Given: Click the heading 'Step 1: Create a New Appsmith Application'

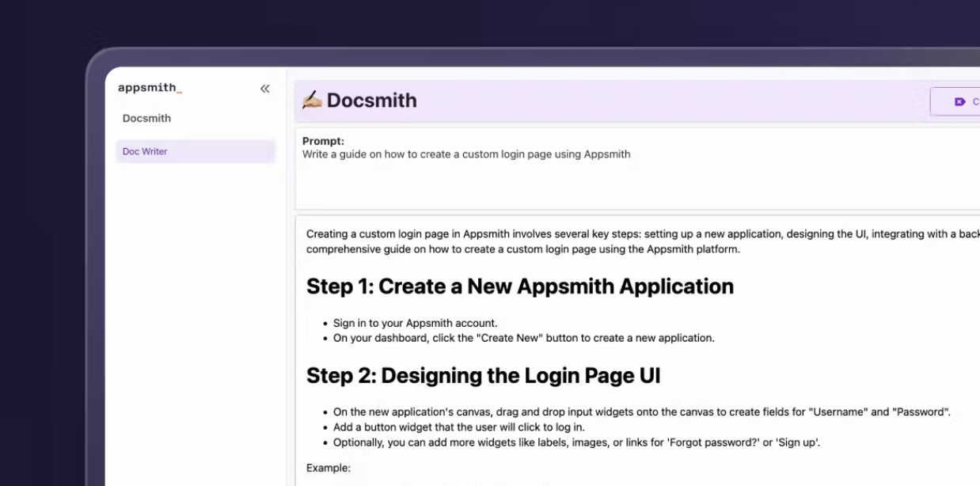Looking at the screenshot, I should click(520, 286).
